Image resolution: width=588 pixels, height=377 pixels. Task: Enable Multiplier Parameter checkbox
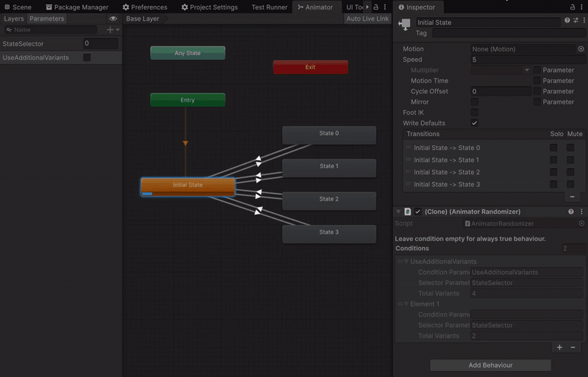coord(537,70)
